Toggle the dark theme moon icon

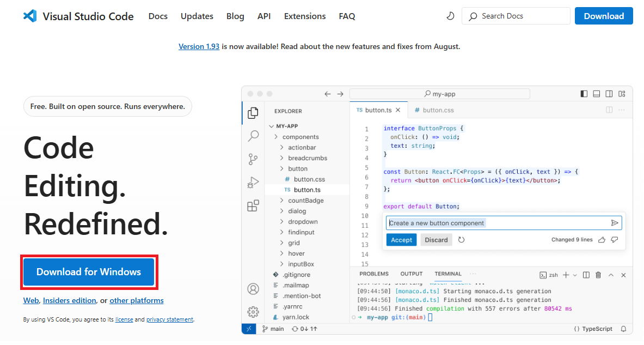tap(451, 16)
